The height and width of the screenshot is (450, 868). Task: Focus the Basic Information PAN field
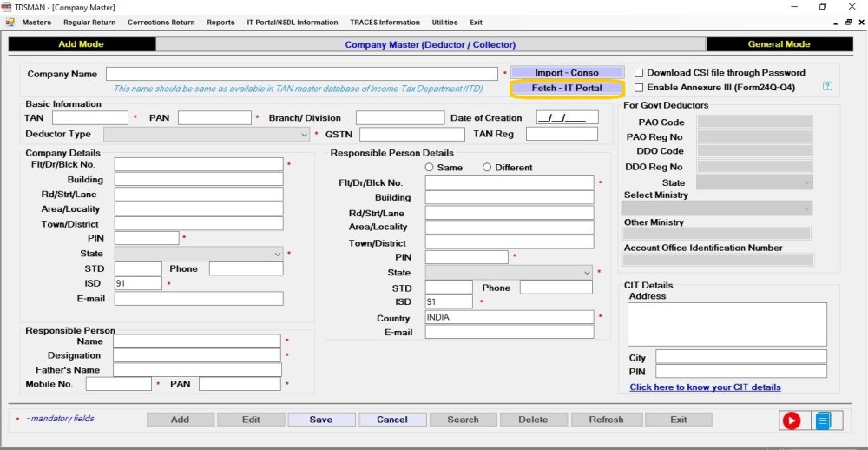click(x=214, y=117)
